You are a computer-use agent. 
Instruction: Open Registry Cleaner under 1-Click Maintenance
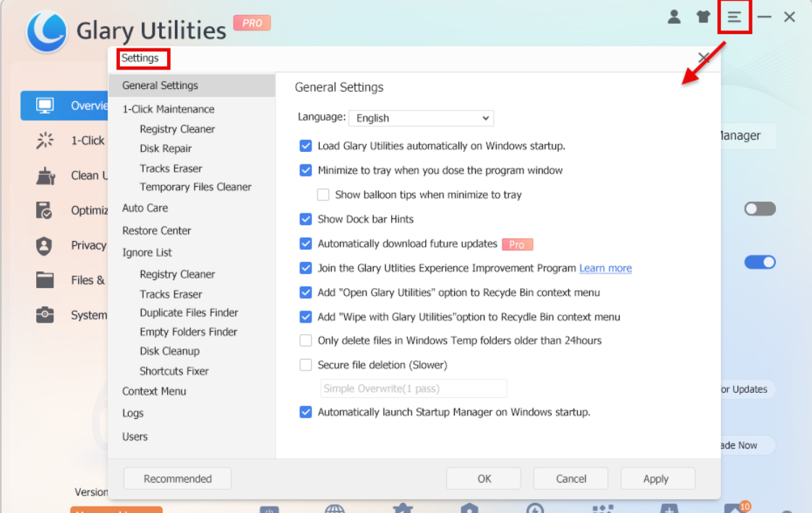pos(177,129)
